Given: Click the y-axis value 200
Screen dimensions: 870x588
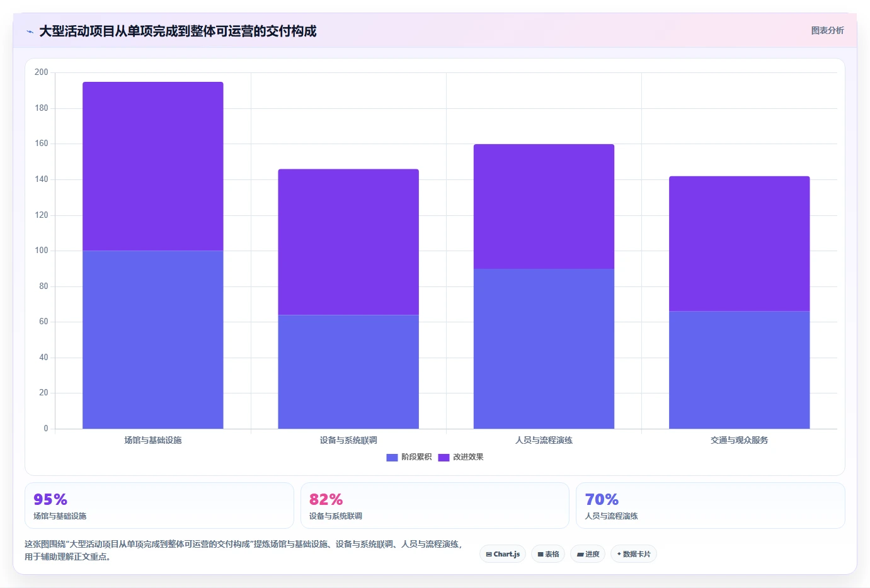Looking at the screenshot, I should 42,72.
